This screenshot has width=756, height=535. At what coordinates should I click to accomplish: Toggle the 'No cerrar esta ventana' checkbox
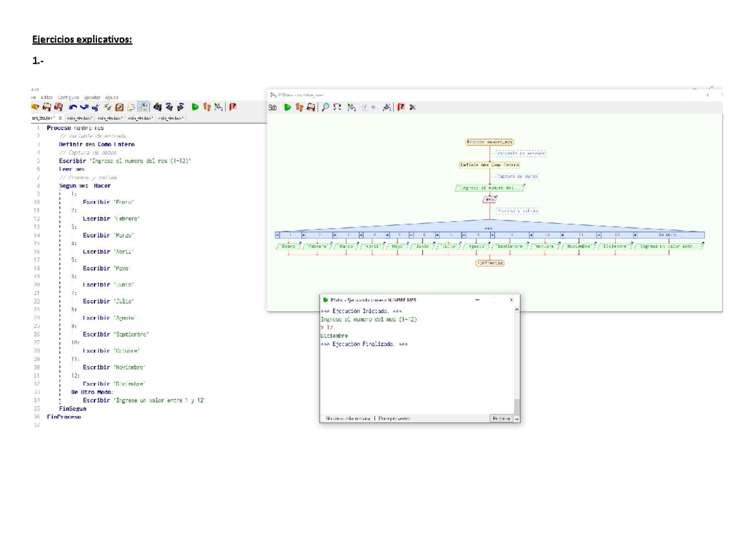pyautogui.click(x=324, y=418)
